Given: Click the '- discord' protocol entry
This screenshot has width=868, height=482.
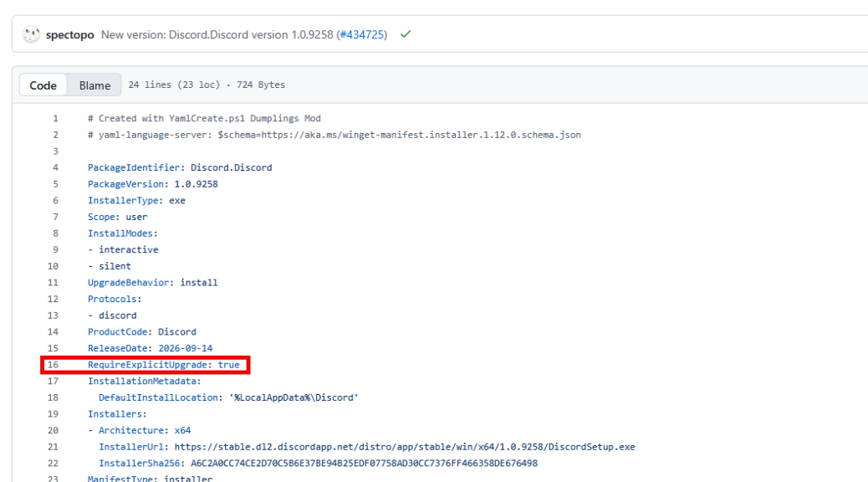Looking at the screenshot, I should coord(112,315).
